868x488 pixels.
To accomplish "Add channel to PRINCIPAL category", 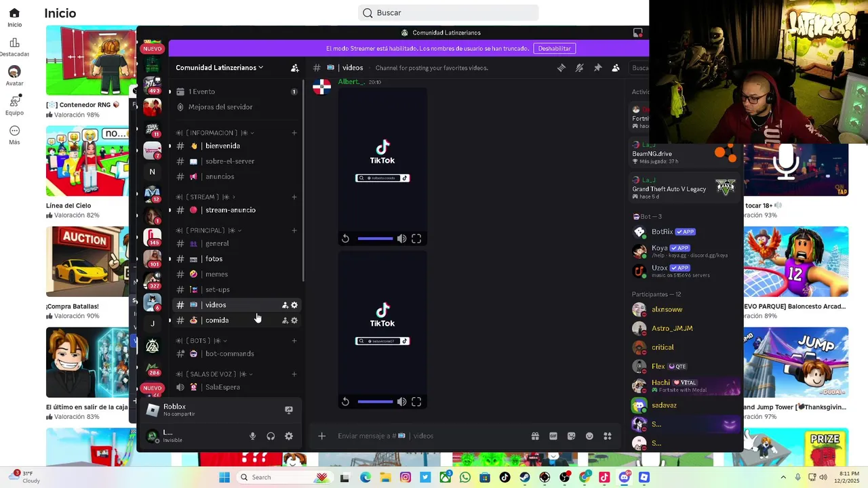I will coord(294,230).
